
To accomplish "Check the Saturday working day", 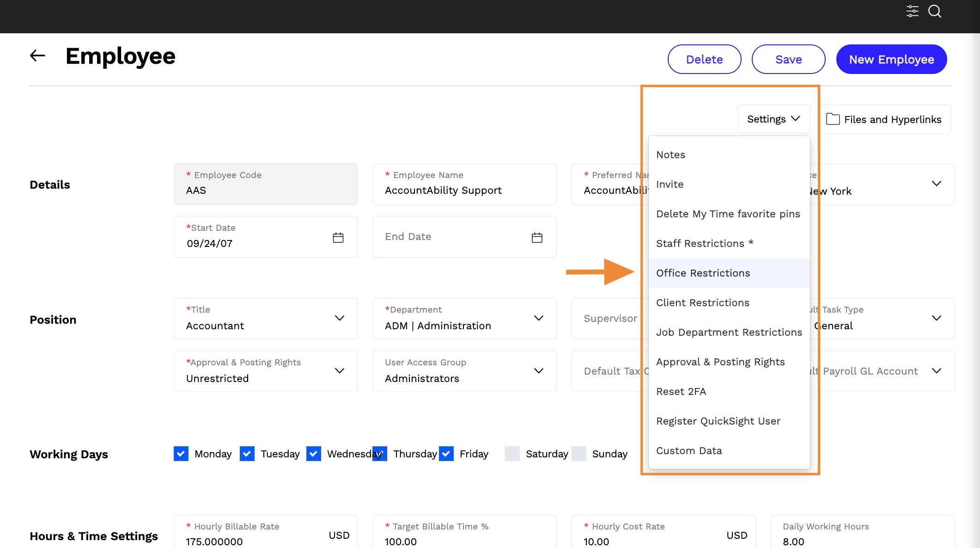I will pyautogui.click(x=512, y=454).
